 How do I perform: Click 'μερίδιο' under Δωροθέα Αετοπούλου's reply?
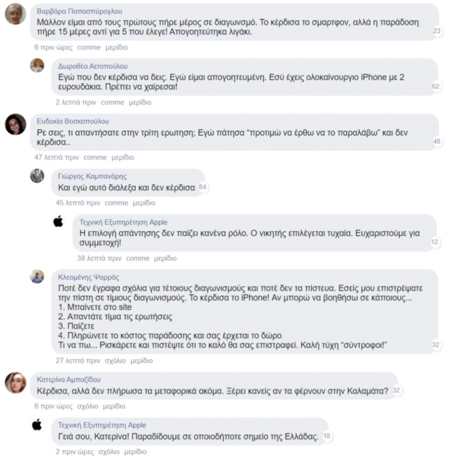140,103
